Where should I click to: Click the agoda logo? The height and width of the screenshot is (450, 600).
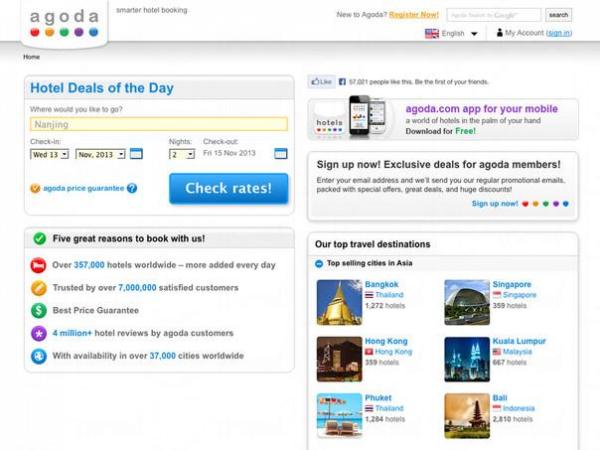coord(64,22)
